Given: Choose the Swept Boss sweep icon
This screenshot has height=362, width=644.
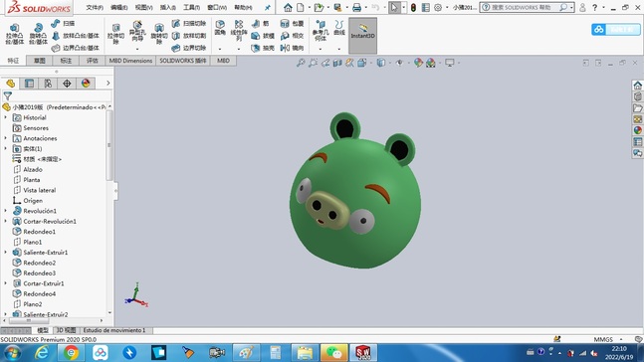Looking at the screenshot, I should 63,24.
